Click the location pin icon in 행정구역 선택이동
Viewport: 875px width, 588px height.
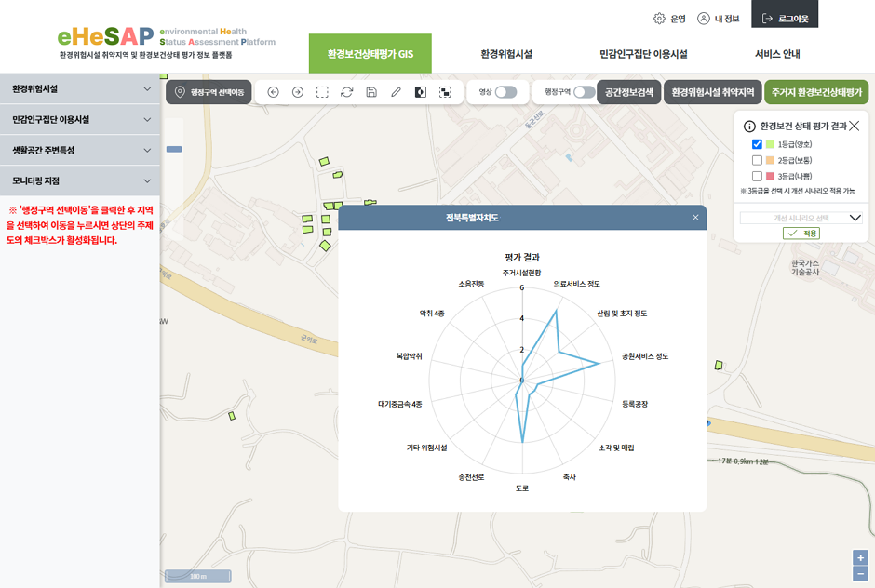click(180, 92)
